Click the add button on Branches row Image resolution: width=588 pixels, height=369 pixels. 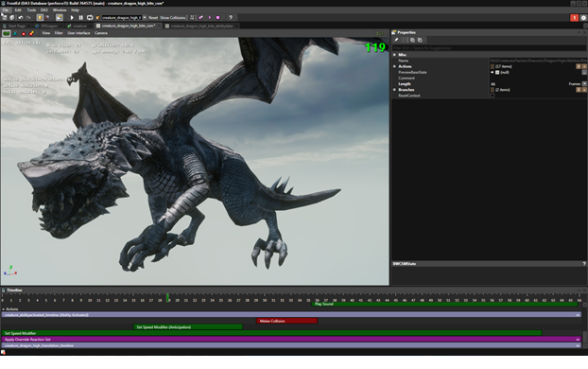coord(584,90)
